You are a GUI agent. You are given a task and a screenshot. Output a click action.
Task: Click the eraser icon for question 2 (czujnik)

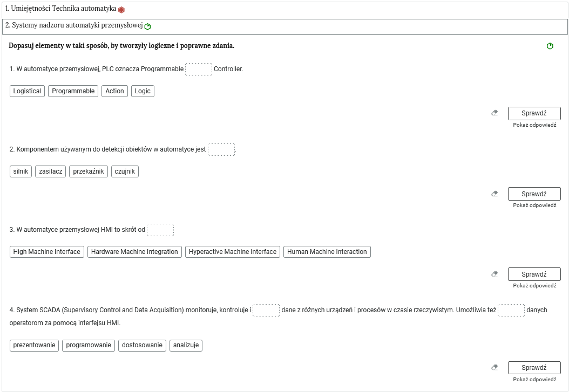point(494,194)
